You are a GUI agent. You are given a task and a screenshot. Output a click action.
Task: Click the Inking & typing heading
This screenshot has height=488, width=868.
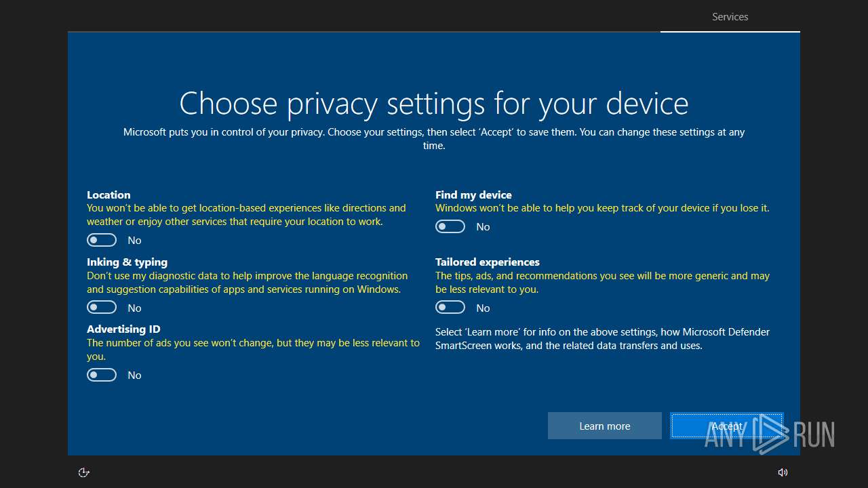127,262
